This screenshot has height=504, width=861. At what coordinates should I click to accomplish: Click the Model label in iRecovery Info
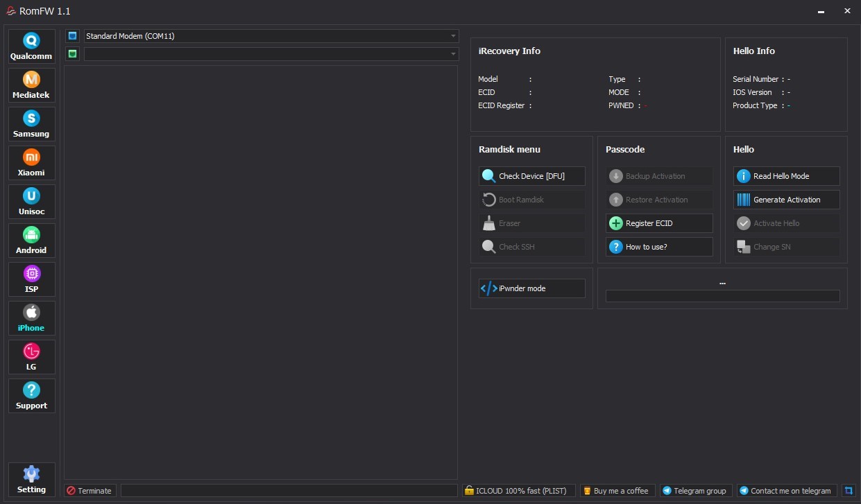point(488,79)
